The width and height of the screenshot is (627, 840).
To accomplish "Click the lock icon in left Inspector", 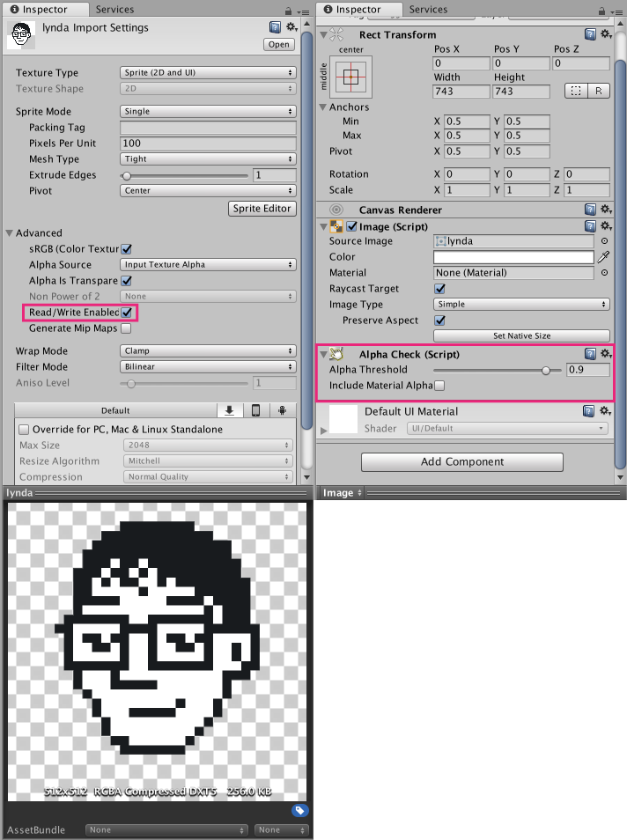I will click(288, 11).
